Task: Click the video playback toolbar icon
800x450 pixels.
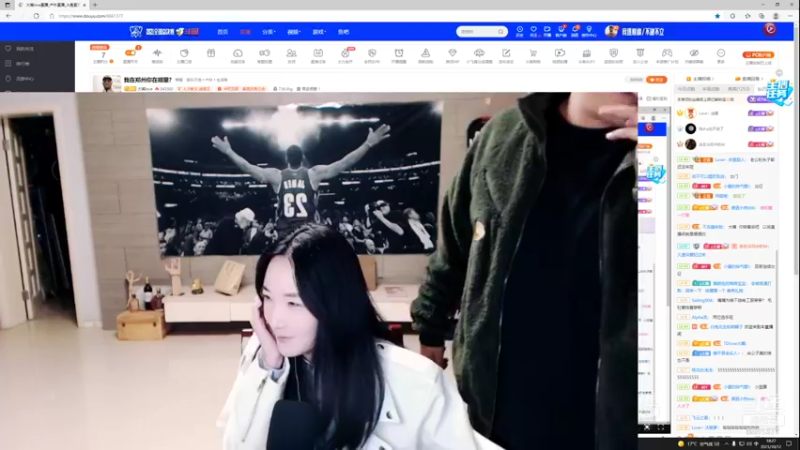Action: (560, 53)
